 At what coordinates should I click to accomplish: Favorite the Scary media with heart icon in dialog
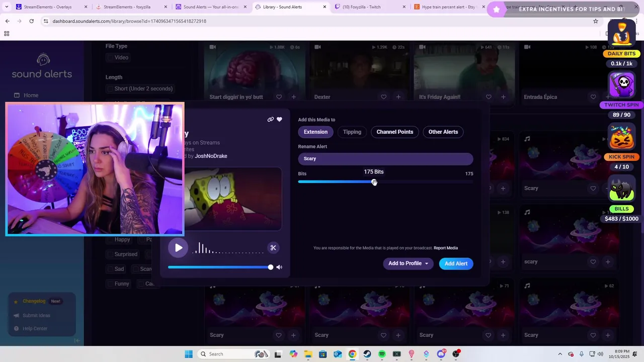tap(279, 120)
